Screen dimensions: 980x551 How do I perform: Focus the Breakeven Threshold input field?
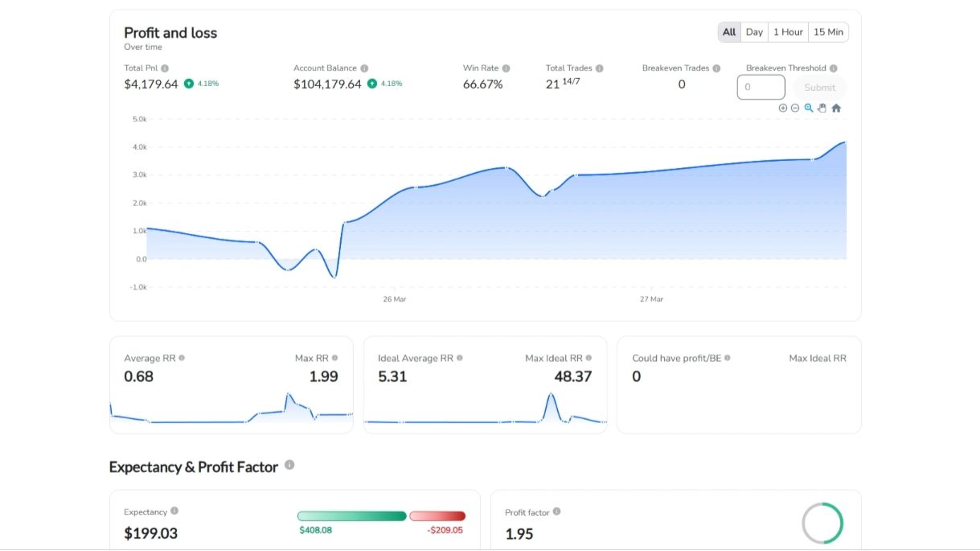coord(761,87)
